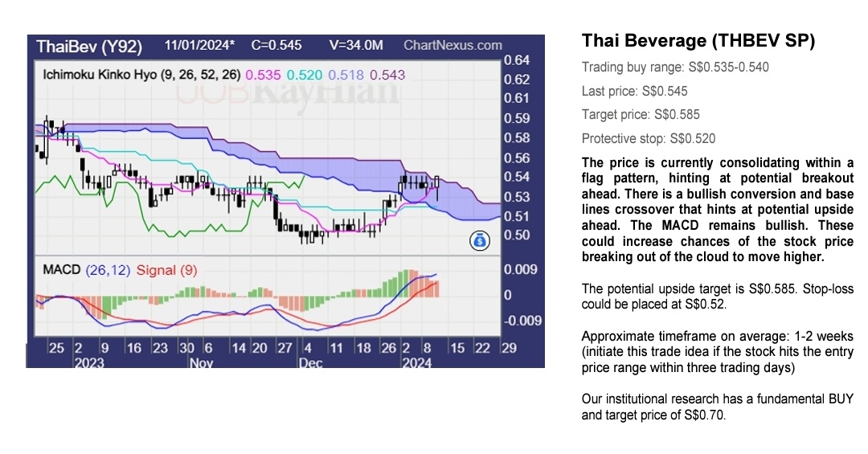Viewport: 868px width, 454px height.
Task: Click the 0.64 price axis label
Action: (516, 59)
